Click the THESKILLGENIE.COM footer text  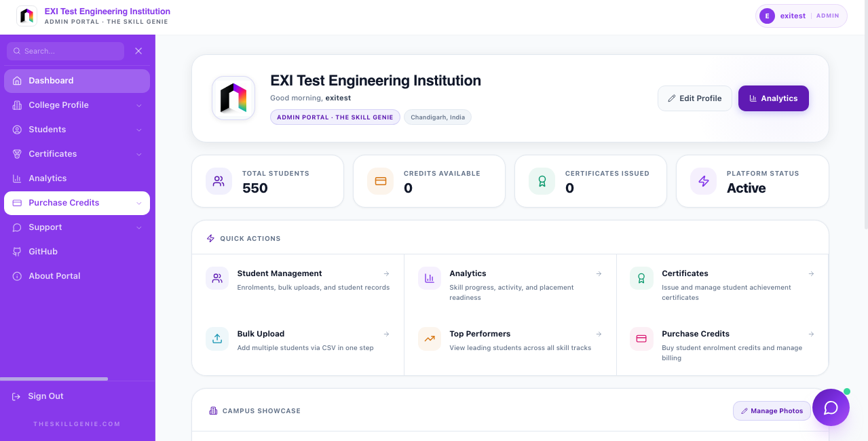(x=77, y=424)
